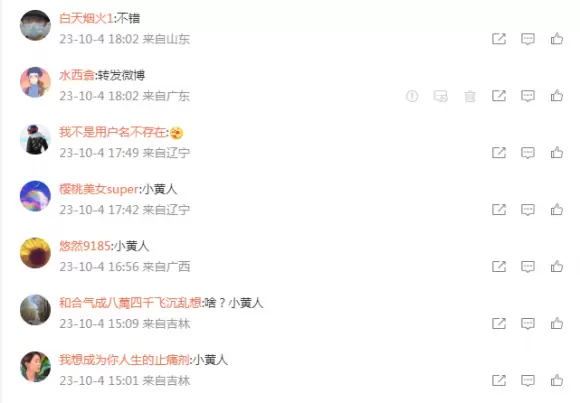Open comment reply on the 15:09 吉林 post
The width and height of the screenshot is (580, 403).
(x=528, y=324)
